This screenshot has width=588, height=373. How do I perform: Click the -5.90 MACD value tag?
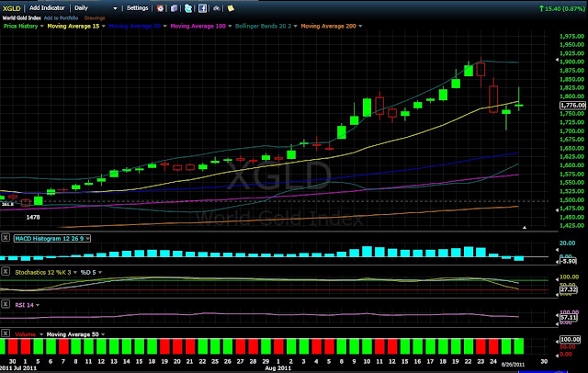(x=568, y=261)
